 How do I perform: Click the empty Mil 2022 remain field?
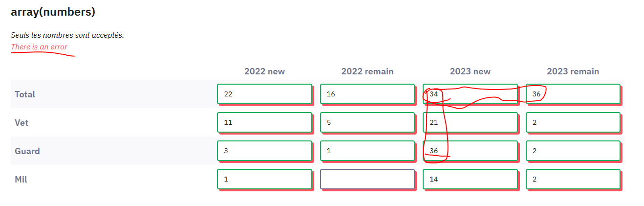tap(367, 179)
